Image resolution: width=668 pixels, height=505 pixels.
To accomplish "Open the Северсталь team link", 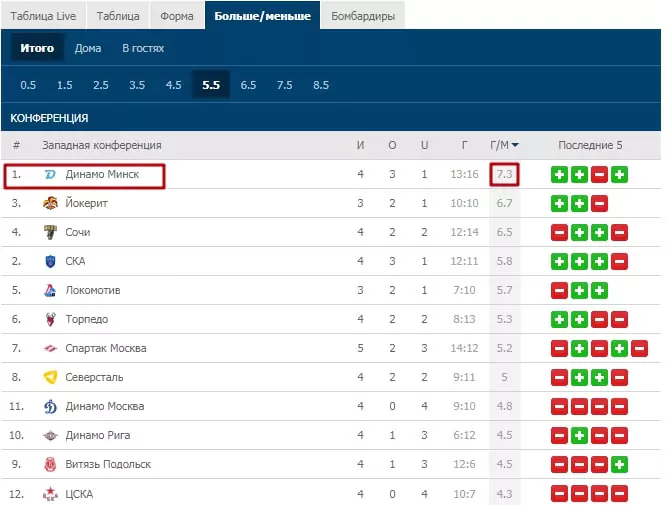I will coord(94,377).
